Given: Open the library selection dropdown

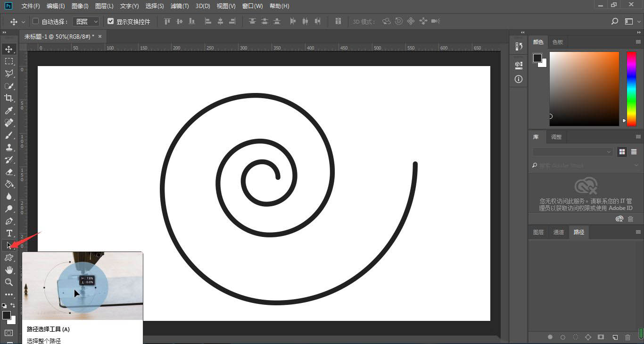Looking at the screenshot, I should coord(572,152).
